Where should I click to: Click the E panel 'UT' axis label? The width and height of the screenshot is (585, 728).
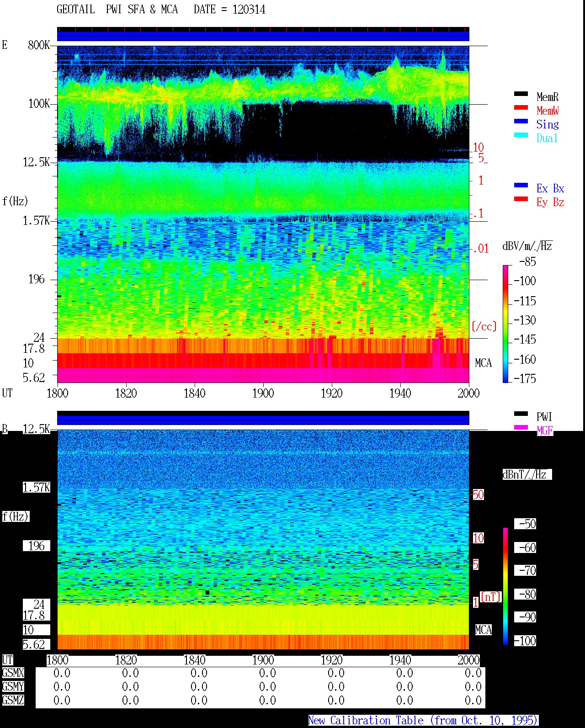(x=7, y=393)
